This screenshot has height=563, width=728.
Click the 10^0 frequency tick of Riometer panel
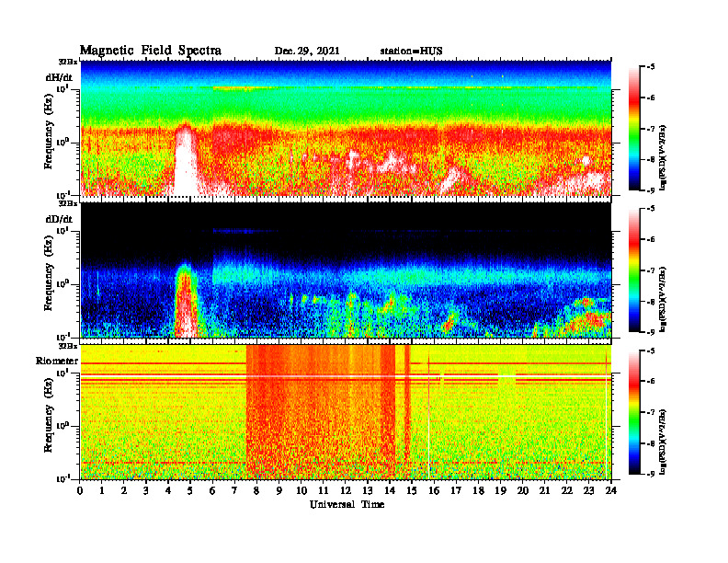coord(63,426)
